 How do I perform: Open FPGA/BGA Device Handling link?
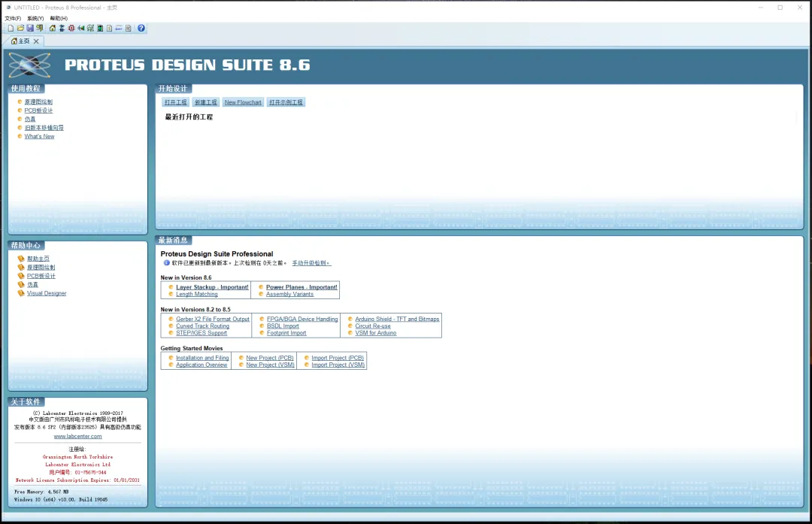(302, 319)
